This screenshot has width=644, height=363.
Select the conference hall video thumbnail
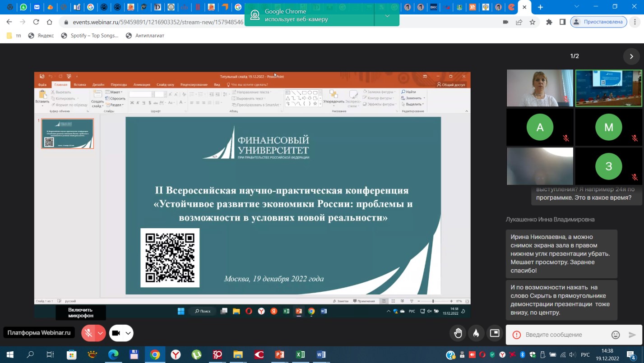click(608, 88)
